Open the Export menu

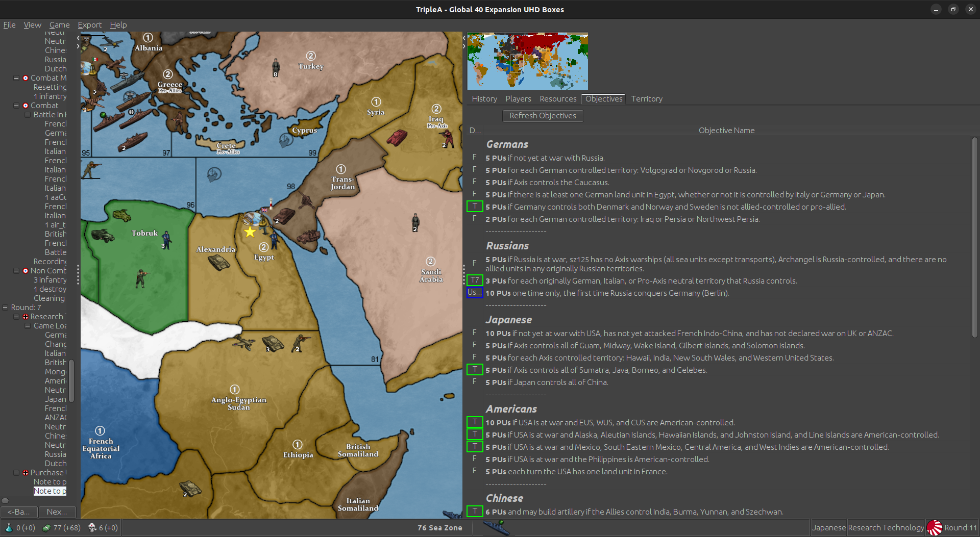[x=89, y=25]
